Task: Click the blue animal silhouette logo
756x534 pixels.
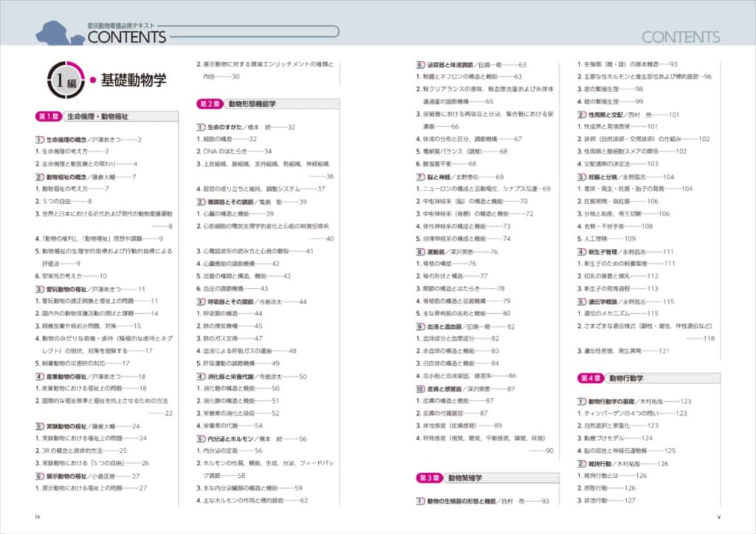Action: pyautogui.click(x=58, y=32)
